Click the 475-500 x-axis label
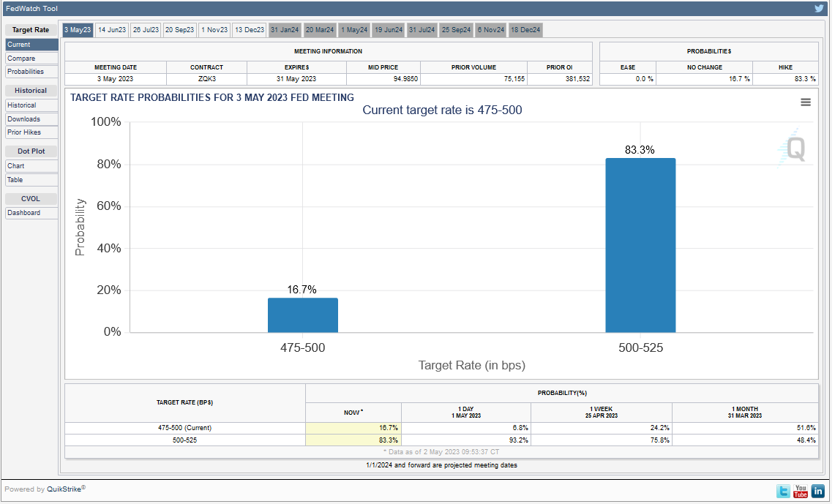This screenshot has height=504, width=835. pyautogui.click(x=302, y=348)
